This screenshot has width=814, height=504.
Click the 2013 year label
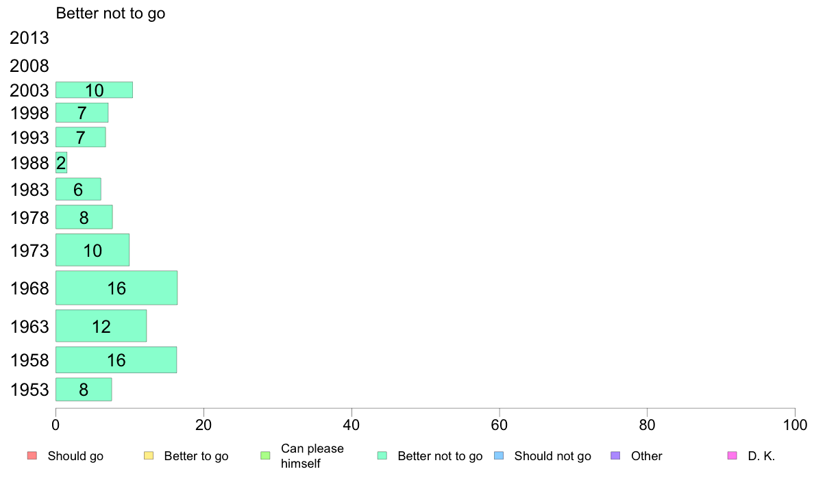(x=29, y=38)
